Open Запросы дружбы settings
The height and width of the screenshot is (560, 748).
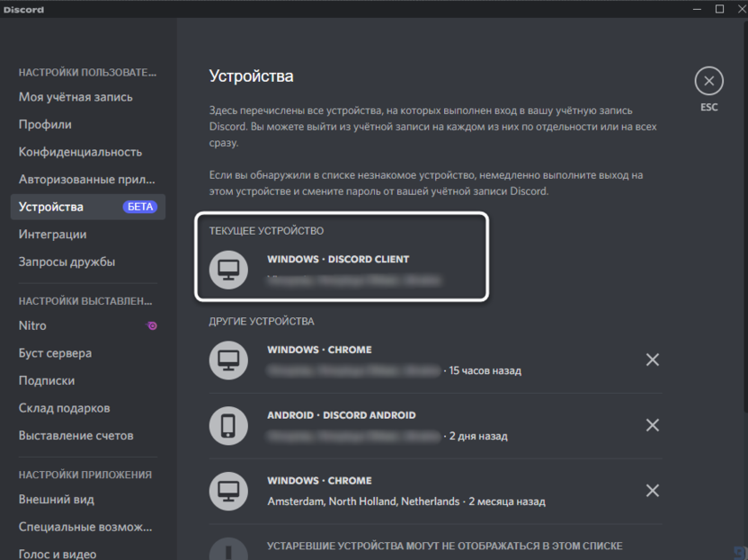(x=67, y=262)
